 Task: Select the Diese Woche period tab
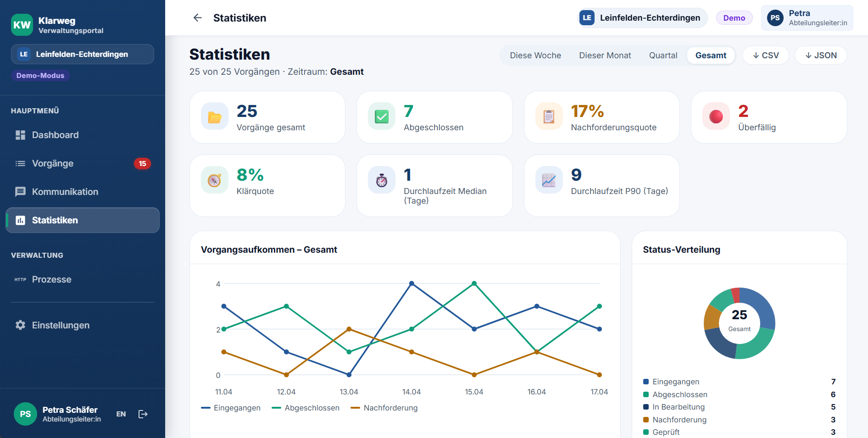(535, 55)
